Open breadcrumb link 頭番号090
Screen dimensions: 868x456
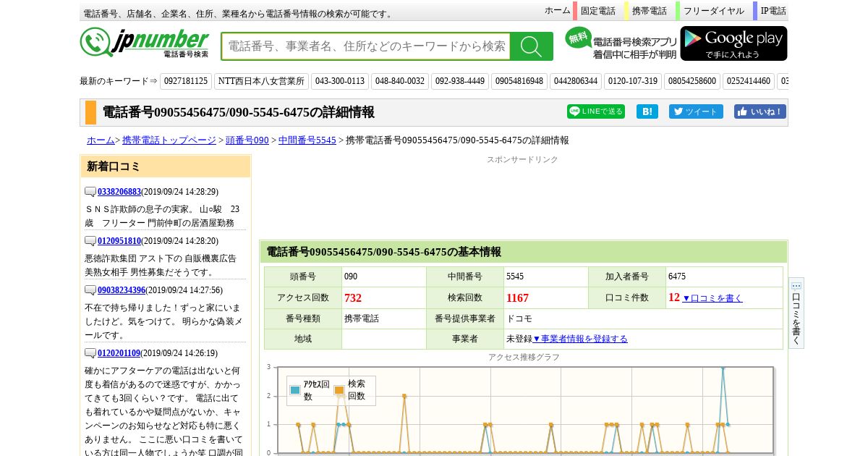click(x=247, y=140)
